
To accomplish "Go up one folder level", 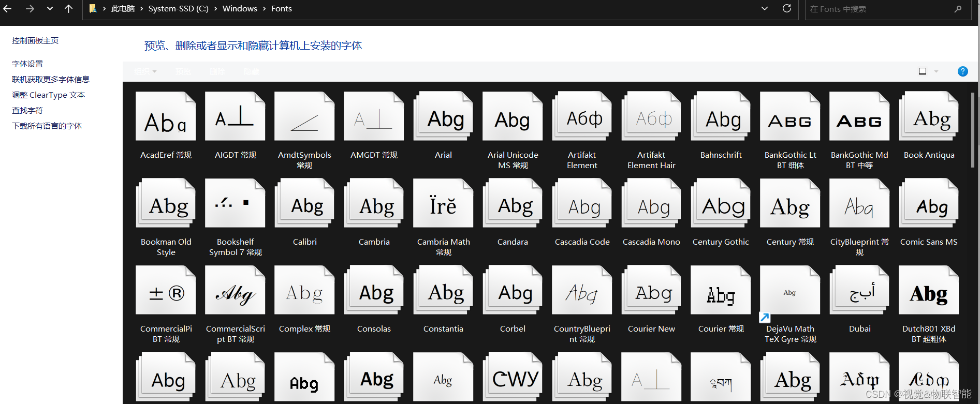I will pyautogui.click(x=68, y=8).
